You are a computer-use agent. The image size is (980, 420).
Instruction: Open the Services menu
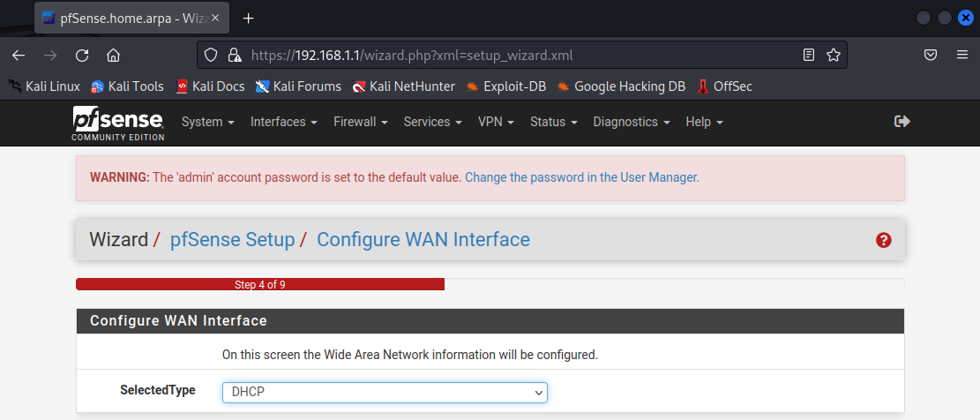[432, 122]
